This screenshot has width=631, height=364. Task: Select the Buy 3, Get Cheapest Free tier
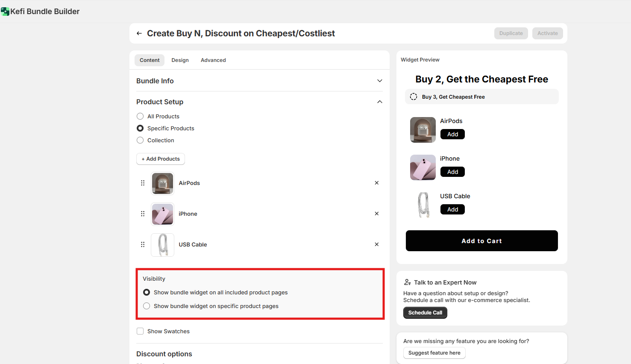point(414,97)
